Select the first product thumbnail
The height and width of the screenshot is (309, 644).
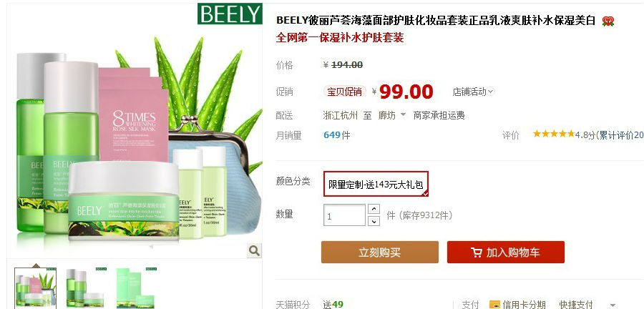coord(35,288)
